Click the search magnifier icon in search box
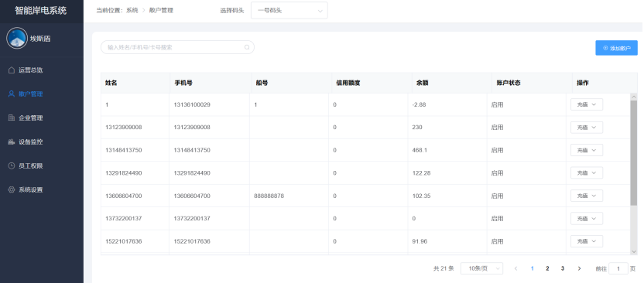Screen dimensions: 644x283 tap(247, 47)
